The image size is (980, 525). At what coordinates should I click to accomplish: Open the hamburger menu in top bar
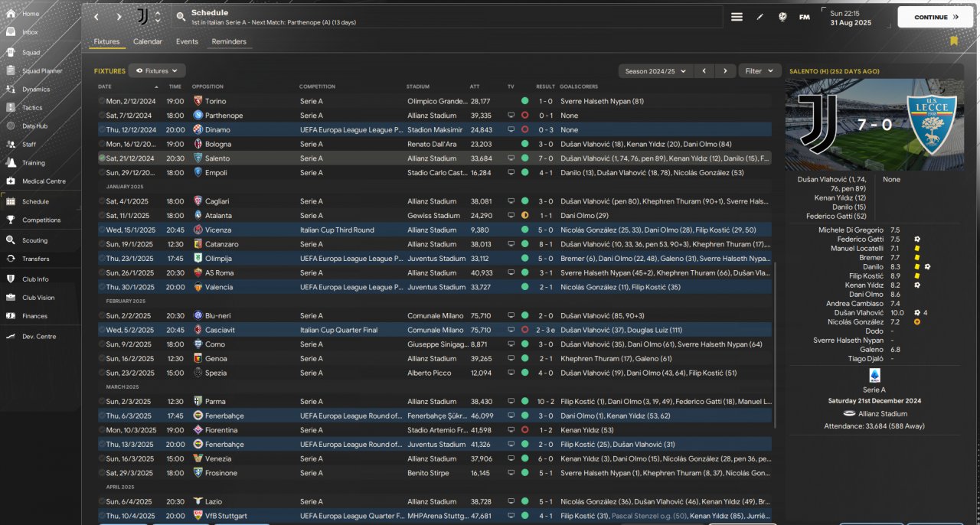tap(737, 17)
